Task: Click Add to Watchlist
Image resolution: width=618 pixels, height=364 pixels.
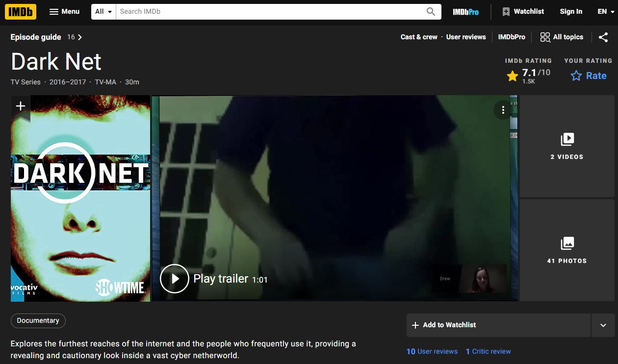Action: click(498, 325)
